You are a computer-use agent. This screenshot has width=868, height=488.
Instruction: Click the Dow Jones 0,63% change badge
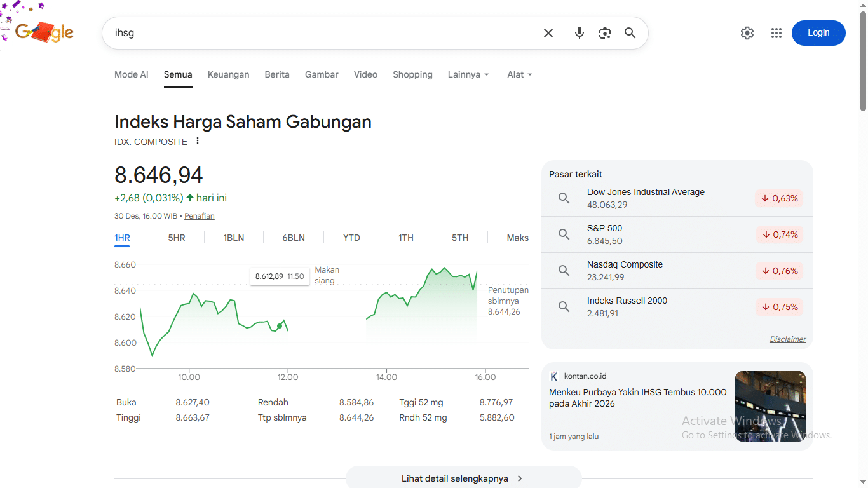click(x=780, y=198)
